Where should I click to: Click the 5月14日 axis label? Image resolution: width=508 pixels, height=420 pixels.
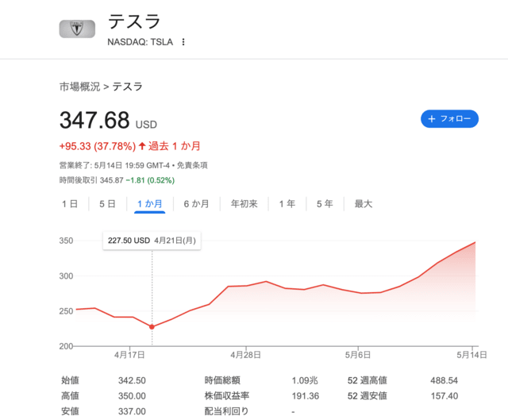tap(471, 355)
